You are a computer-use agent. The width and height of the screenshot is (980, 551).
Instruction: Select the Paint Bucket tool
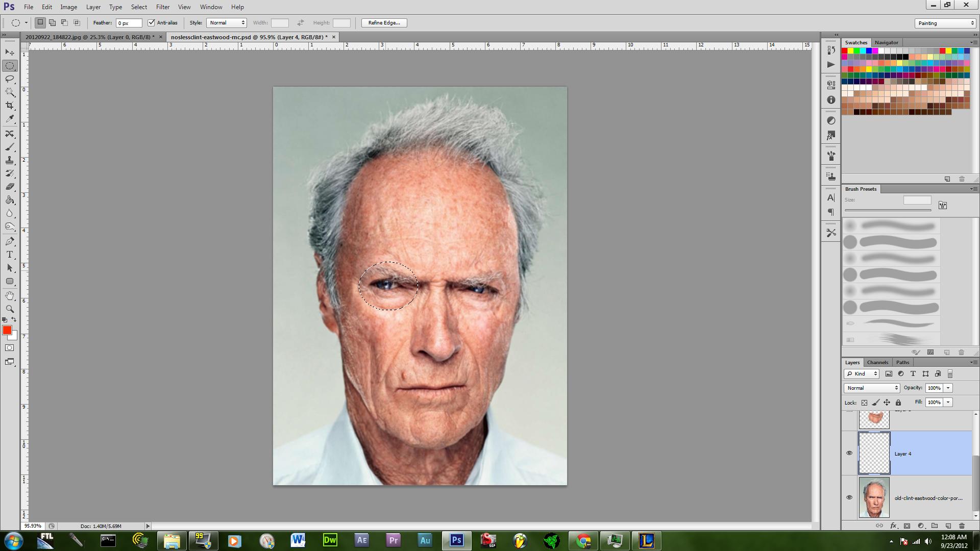(10, 200)
